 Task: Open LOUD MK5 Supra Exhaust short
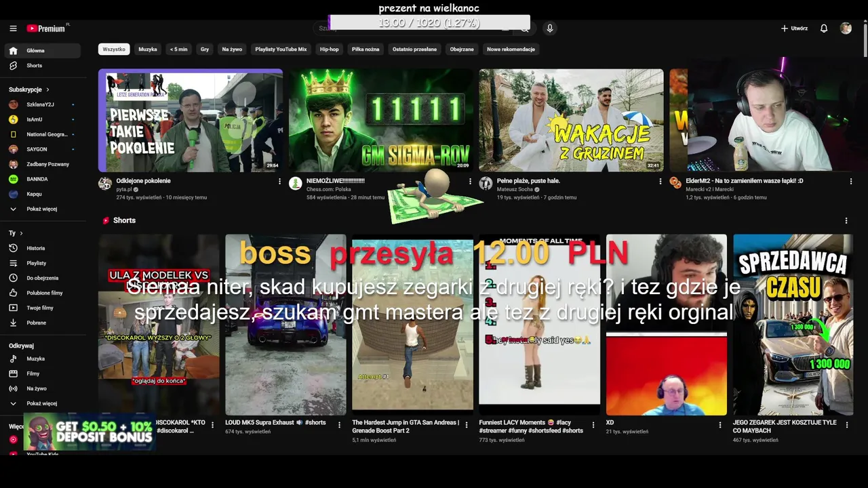pos(285,325)
